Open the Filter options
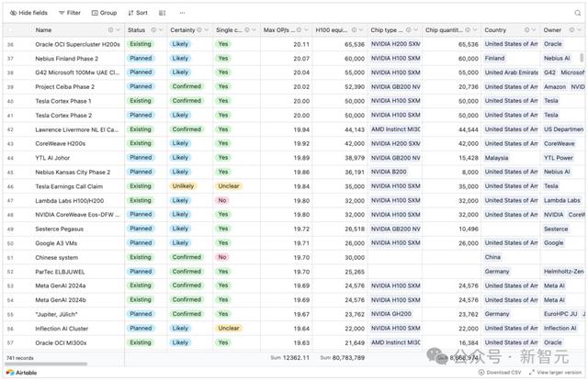Viewport: 588px width, 380px height. coord(70,13)
